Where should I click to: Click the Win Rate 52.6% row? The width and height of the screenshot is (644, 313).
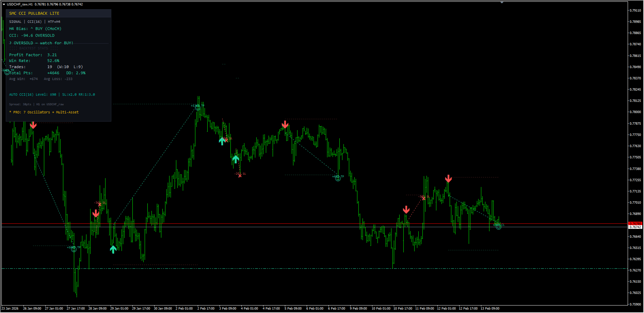34,61
